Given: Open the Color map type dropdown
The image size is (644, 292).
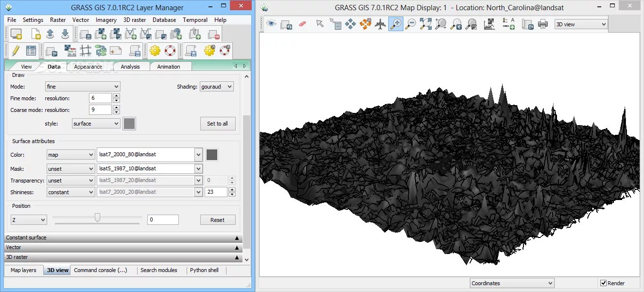Looking at the screenshot, I should pyautogui.click(x=70, y=155).
